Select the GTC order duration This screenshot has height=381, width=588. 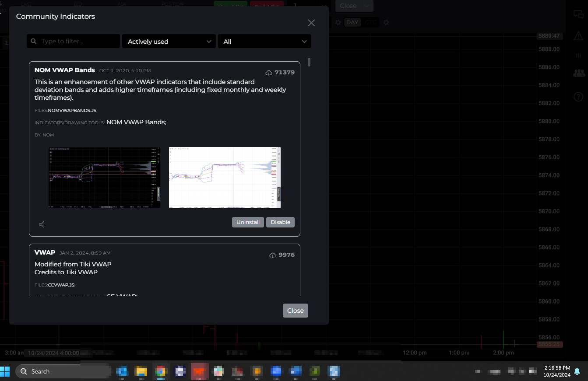coord(370,22)
